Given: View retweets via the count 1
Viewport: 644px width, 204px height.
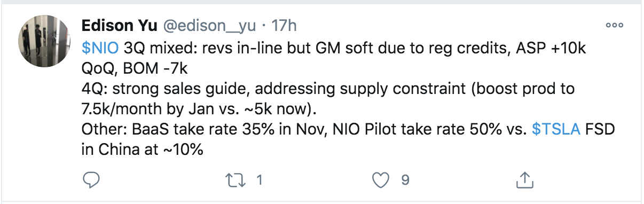Looking at the screenshot, I should tap(258, 181).
